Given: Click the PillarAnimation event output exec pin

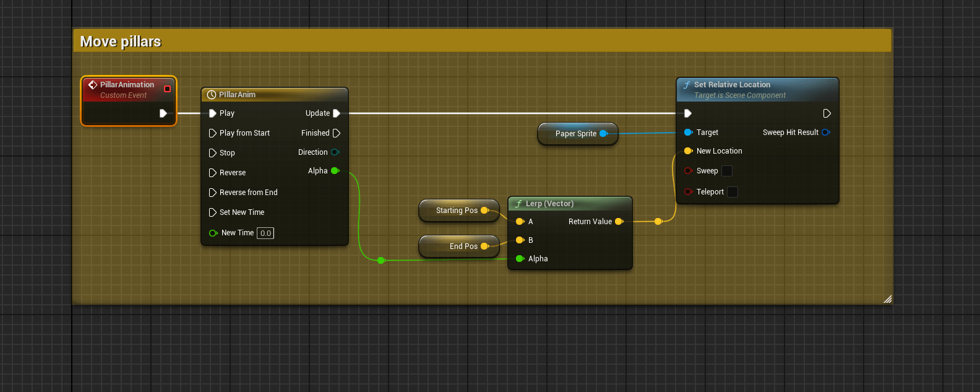Looking at the screenshot, I should pos(163,113).
